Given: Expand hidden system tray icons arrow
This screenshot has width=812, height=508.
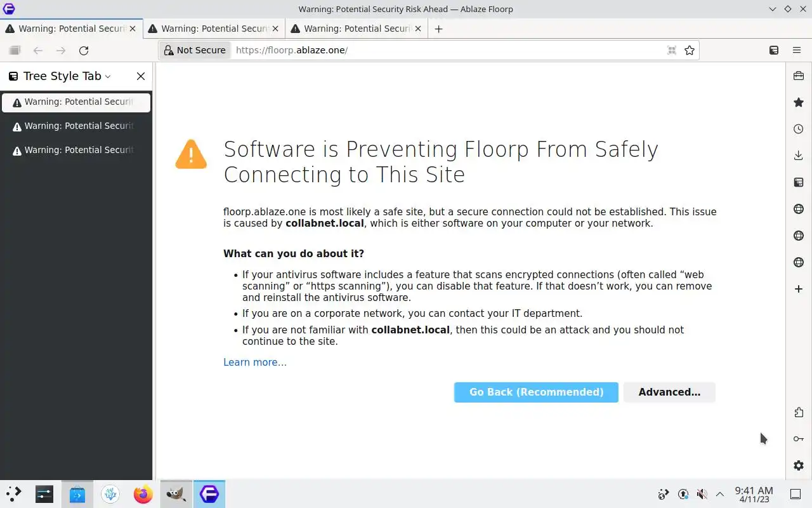Looking at the screenshot, I should [x=720, y=494].
